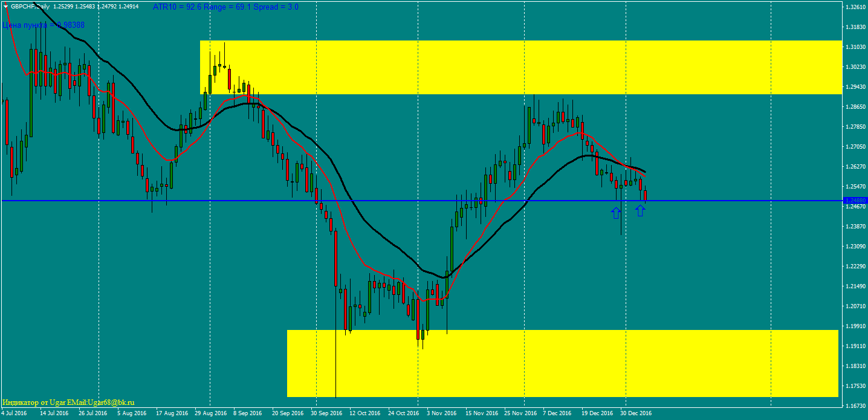This screenshot has width=868, height=420.
Task: Click the Индикатор от Ugar email text
Action: (x=68, y=402)
